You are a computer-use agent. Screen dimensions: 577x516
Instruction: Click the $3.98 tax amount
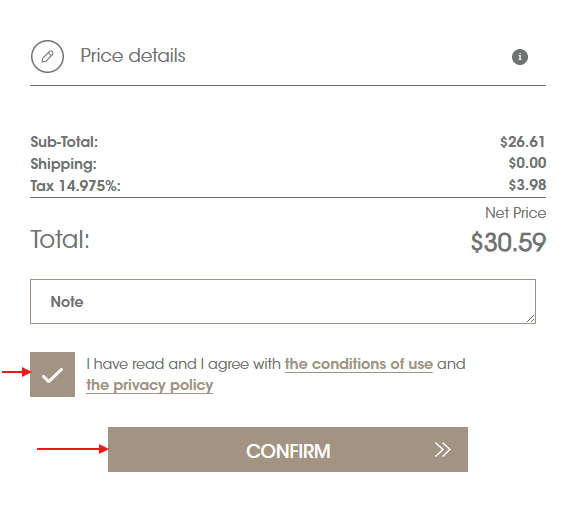pyautogui.click(x=527, y=185)
